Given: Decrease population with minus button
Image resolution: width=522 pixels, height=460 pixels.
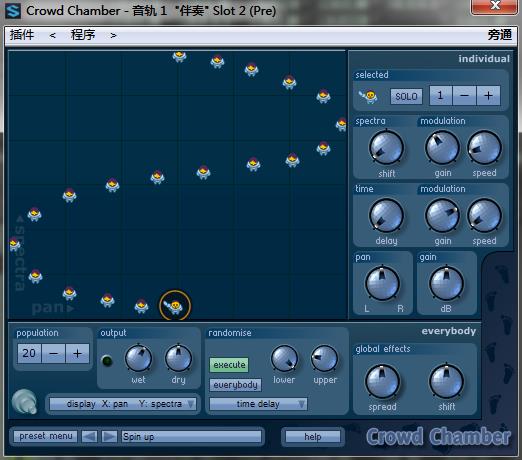Looking at the screenshot, I should click(54, 353).
